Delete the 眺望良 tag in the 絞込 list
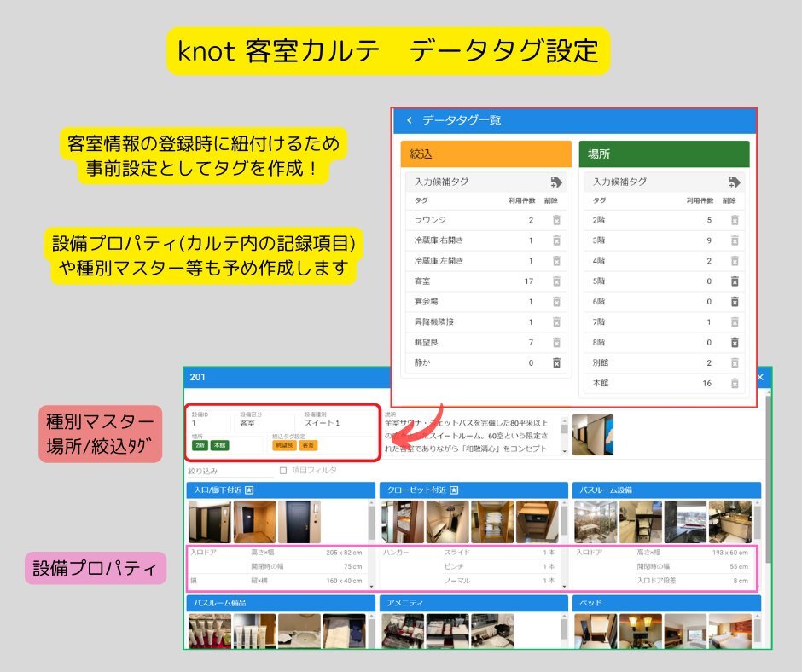 [556, 343]
